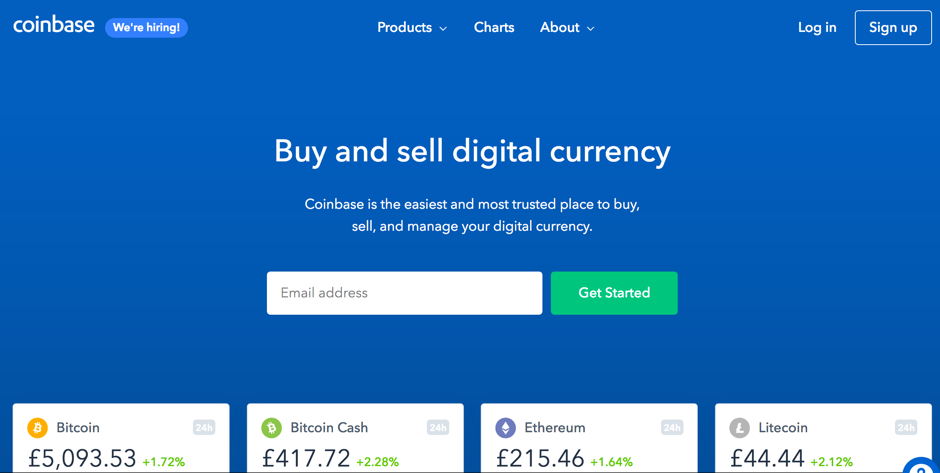Open the Litecoin price £44.44 card
The width and height of the screenshot is (940, 473).
click(823, 438)
